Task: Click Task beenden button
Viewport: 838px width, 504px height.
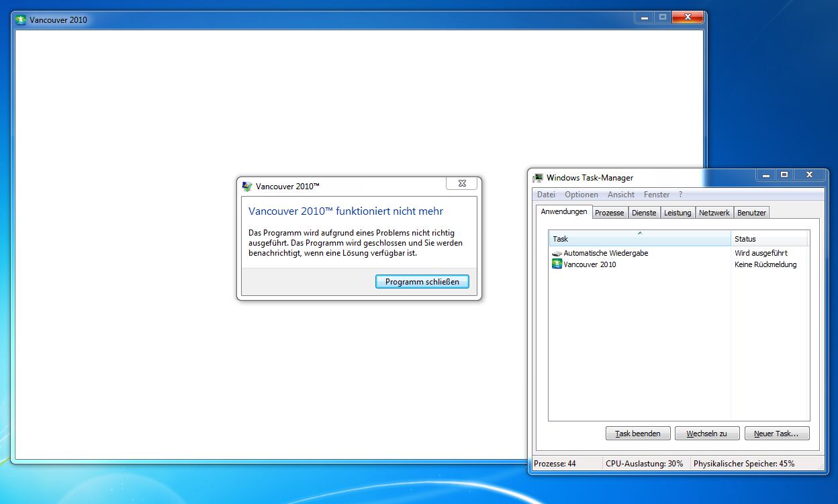Action: [638, 434]
